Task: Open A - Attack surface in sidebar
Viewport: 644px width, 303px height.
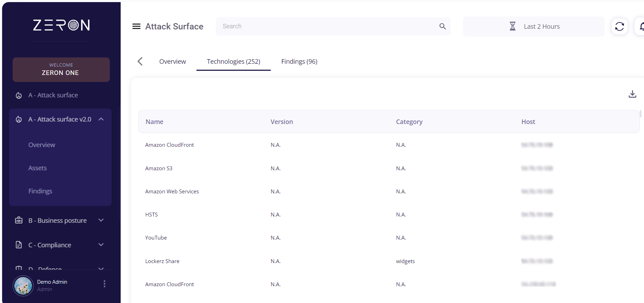Action: (x=53, y=95)
